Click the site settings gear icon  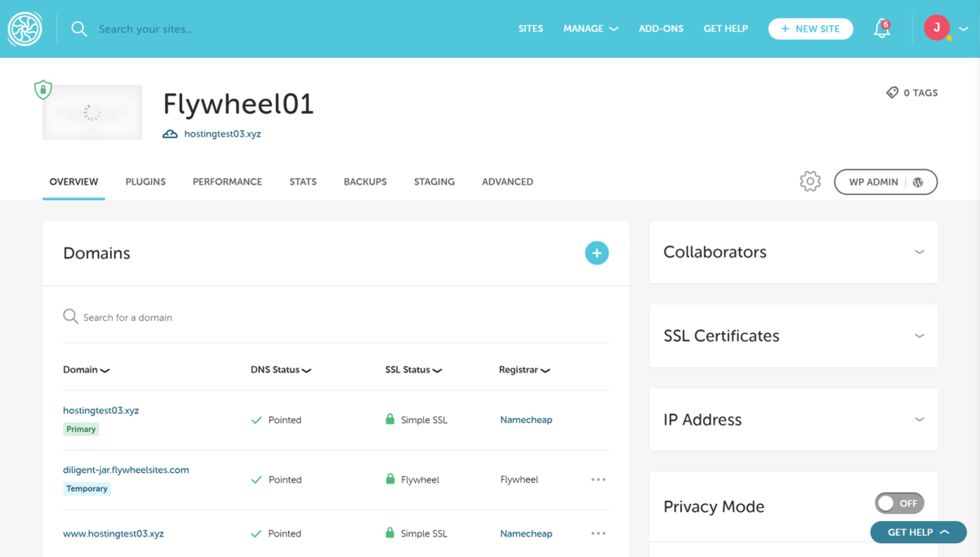809,181
